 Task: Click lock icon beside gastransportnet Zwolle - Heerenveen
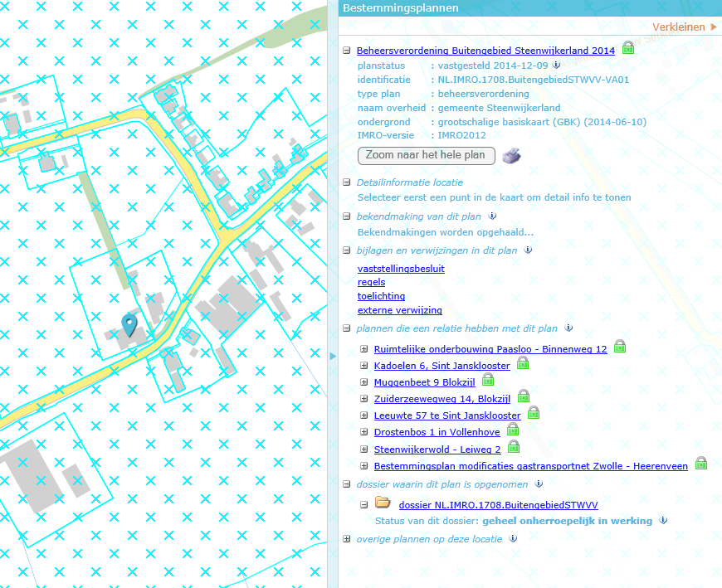700,463
